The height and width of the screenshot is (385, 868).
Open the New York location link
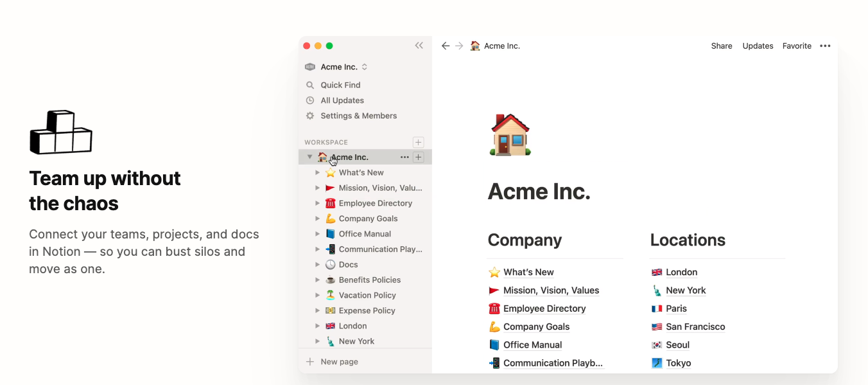tap(685, 291)
